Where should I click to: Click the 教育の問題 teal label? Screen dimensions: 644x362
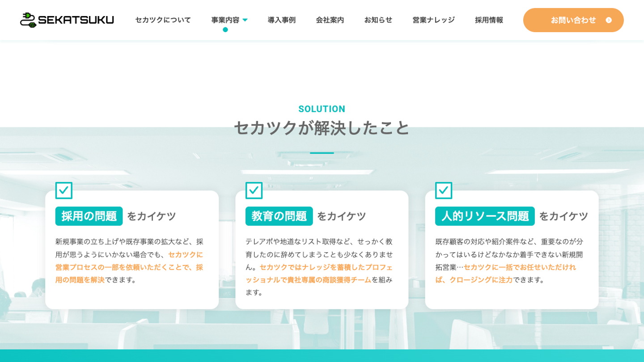tap(279, 216)
